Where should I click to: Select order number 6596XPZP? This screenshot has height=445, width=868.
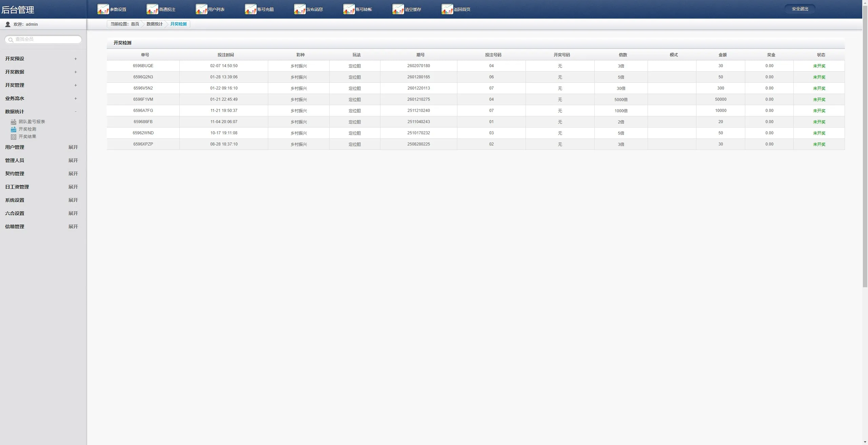tap(143, 144)
